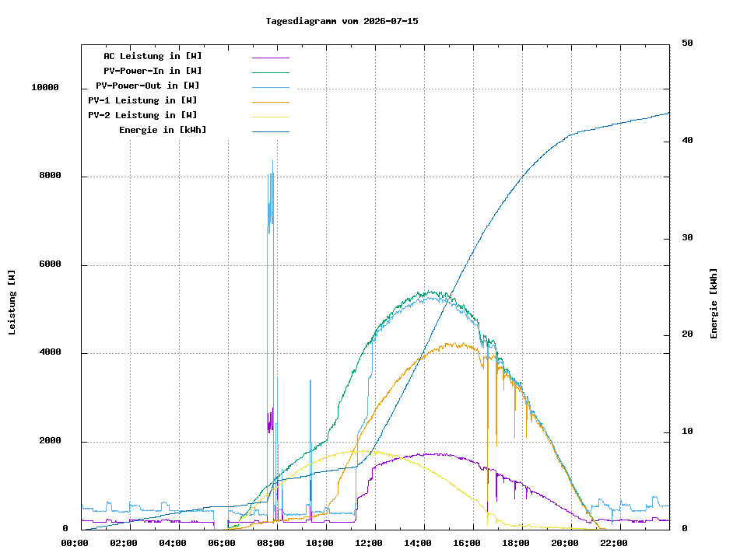
Task: Click time label 04:00
Action: click(x=173, y=543)
